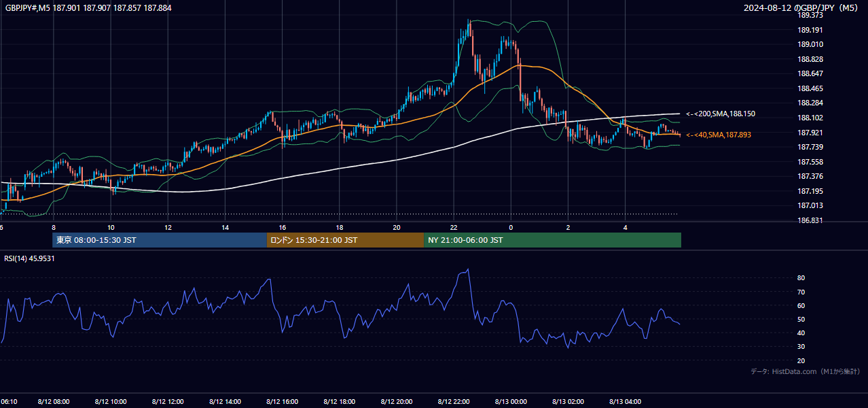Viewport: 868px width, 408px height.
Task: Click the 8/12 10:00 time axis label
Action: point(110,402)
